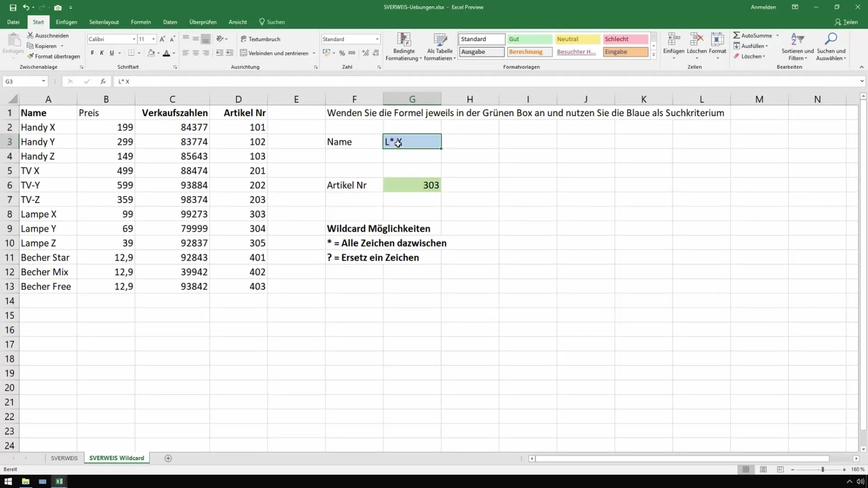Toggle bold F formatting button
The image size is (868, 488).
[x=92, y=53]
